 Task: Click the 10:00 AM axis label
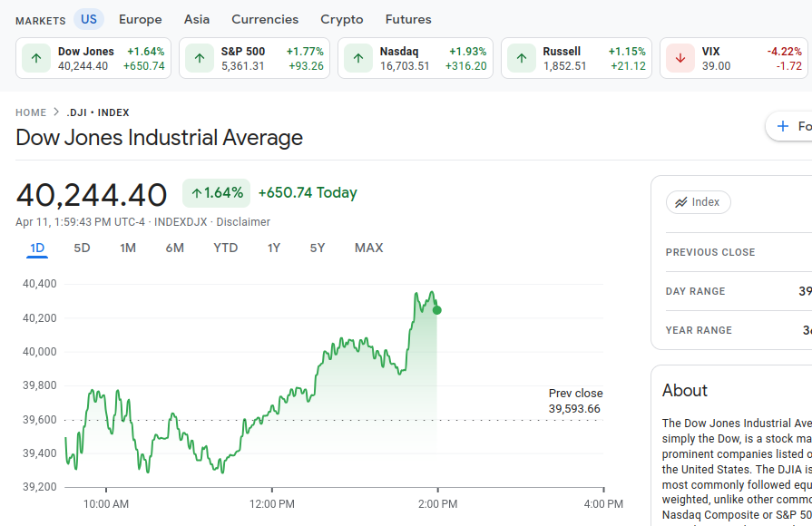pos(106,503)
